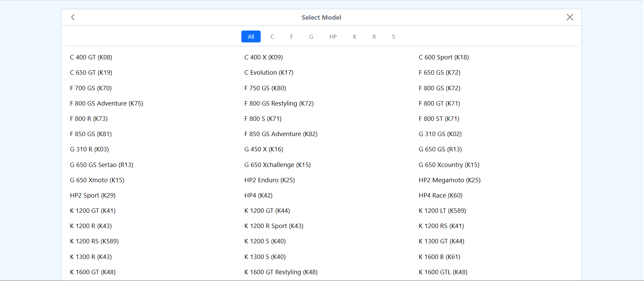Switch to the R series tab
The height and width of the screenshot is (281, 644).
point(374,37)
